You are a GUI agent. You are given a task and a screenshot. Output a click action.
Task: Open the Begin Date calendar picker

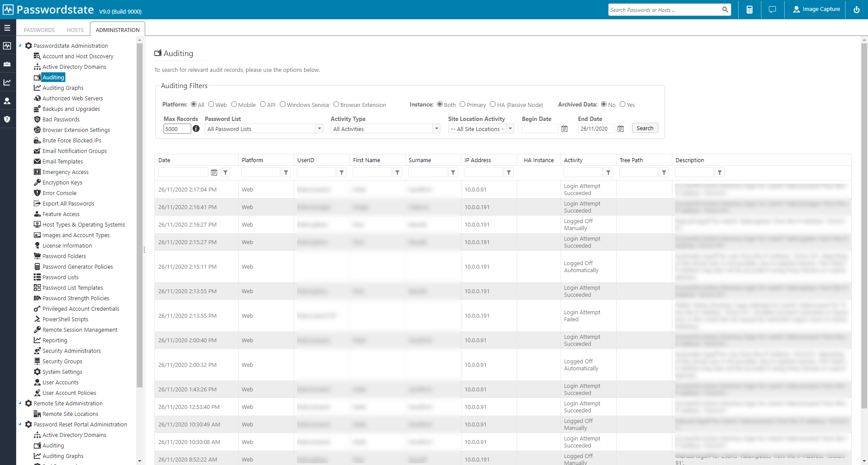point(564,129)
